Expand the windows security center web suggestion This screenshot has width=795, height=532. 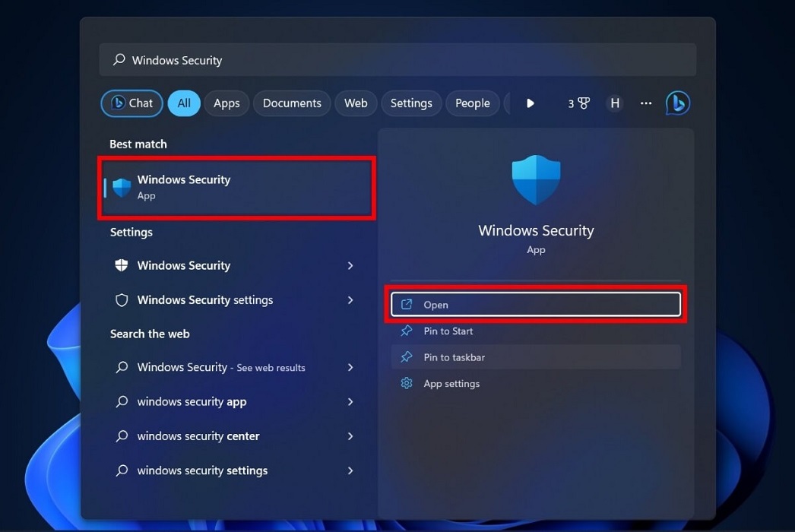pyautogui.click(x=350, y=436)
